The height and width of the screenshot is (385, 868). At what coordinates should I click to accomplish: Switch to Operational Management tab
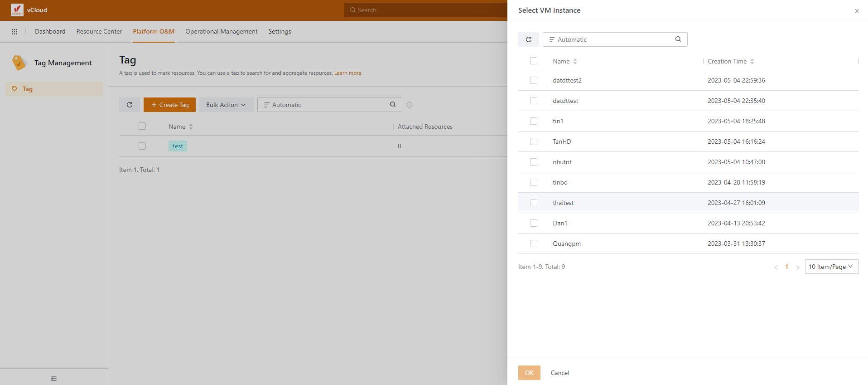coord(221,32)
